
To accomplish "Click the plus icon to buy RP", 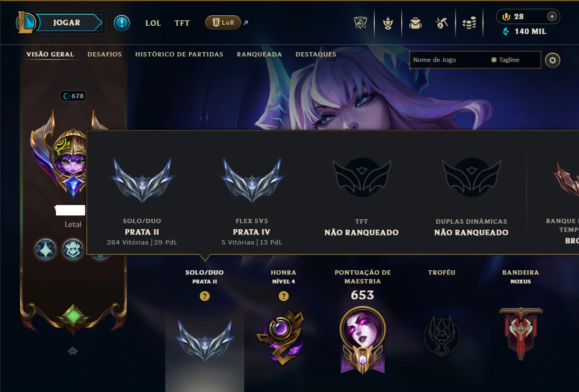I will (x=552, y=16).
